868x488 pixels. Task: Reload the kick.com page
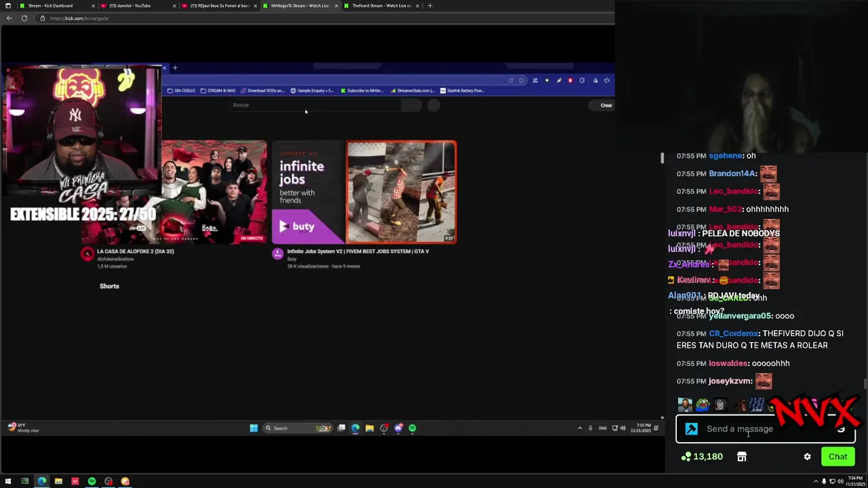(24, 18)
